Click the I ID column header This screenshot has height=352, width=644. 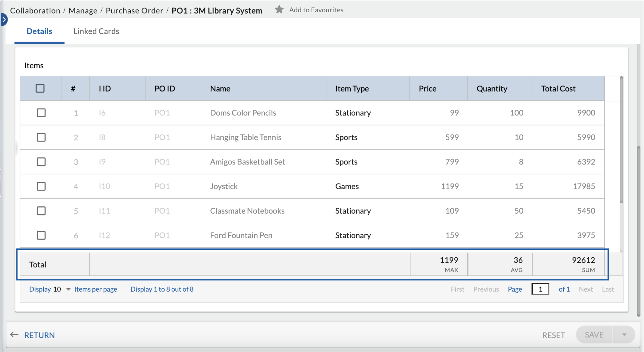(x=118, y=88)
